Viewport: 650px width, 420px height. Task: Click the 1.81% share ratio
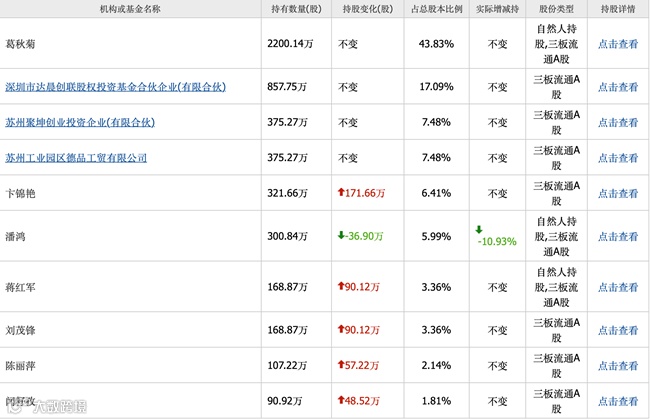point(437,401)
